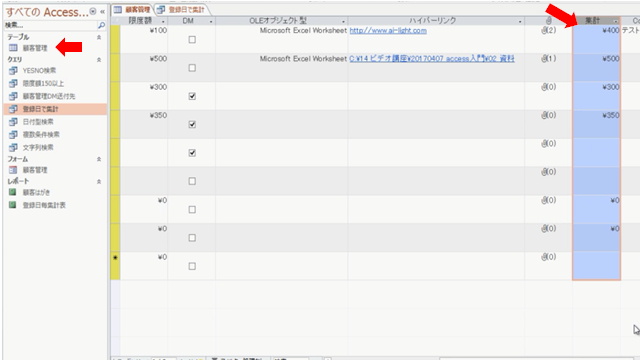Select the highlighted 登録日で集計 query in navigation pane
The image size is (640, 360).
click(55, 109)
